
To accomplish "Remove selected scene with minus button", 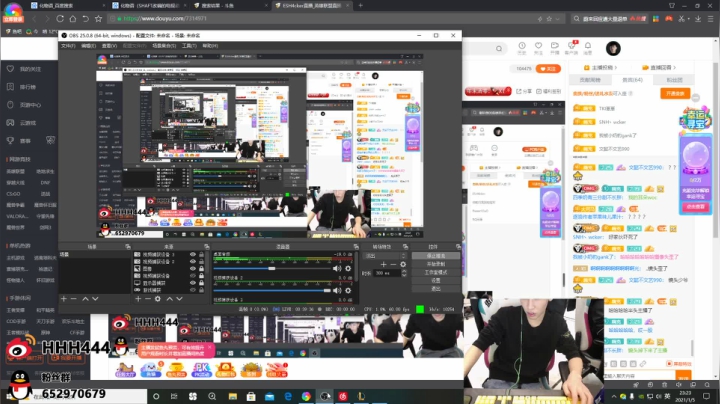I will [73, 299].
